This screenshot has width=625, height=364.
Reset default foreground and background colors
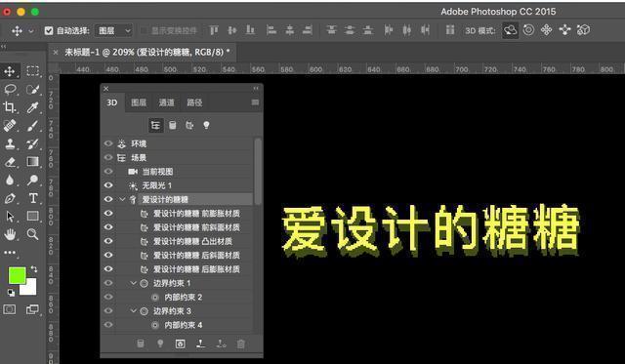click(x=11, y=293)
